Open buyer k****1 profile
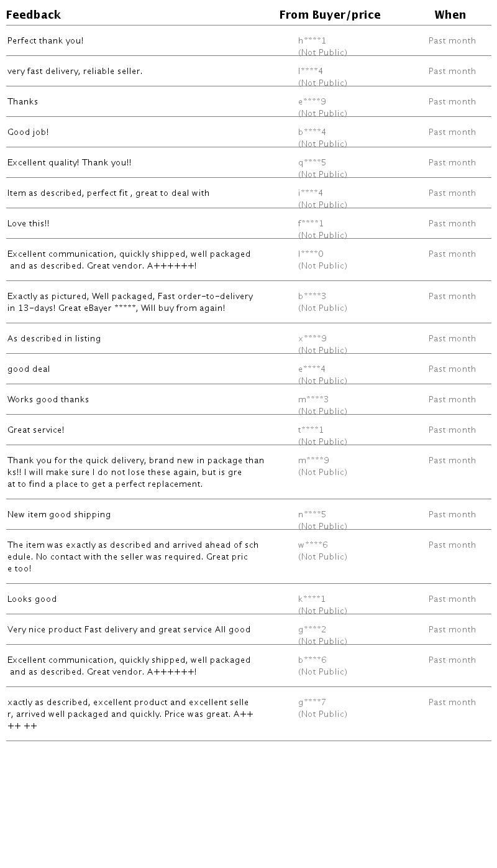This screenshot has height=868, width=497. (x=312, y=599)
